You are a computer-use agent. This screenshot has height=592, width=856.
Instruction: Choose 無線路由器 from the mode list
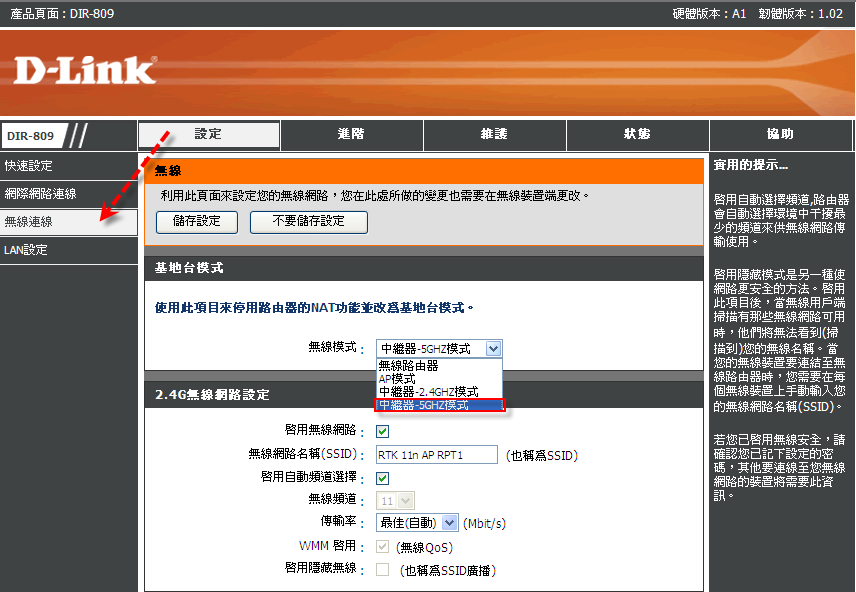pyautogui.click(x=408, y=366)
